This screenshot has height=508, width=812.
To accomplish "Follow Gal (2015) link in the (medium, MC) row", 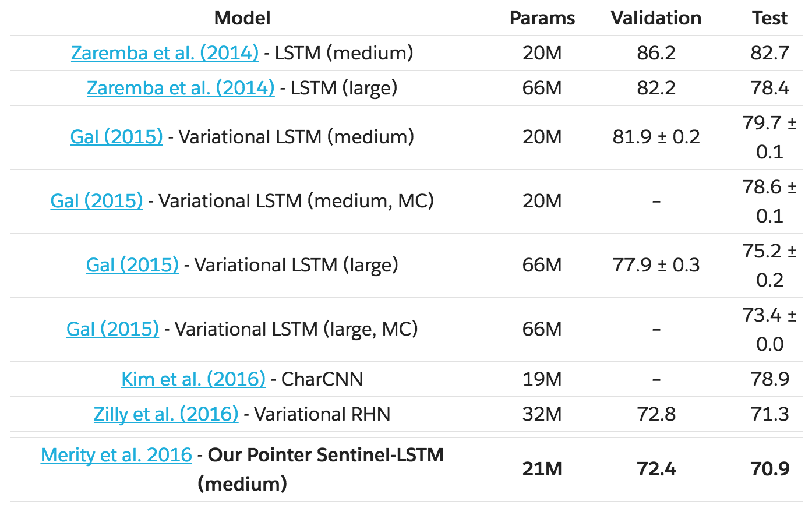I will tap(97, 201).
